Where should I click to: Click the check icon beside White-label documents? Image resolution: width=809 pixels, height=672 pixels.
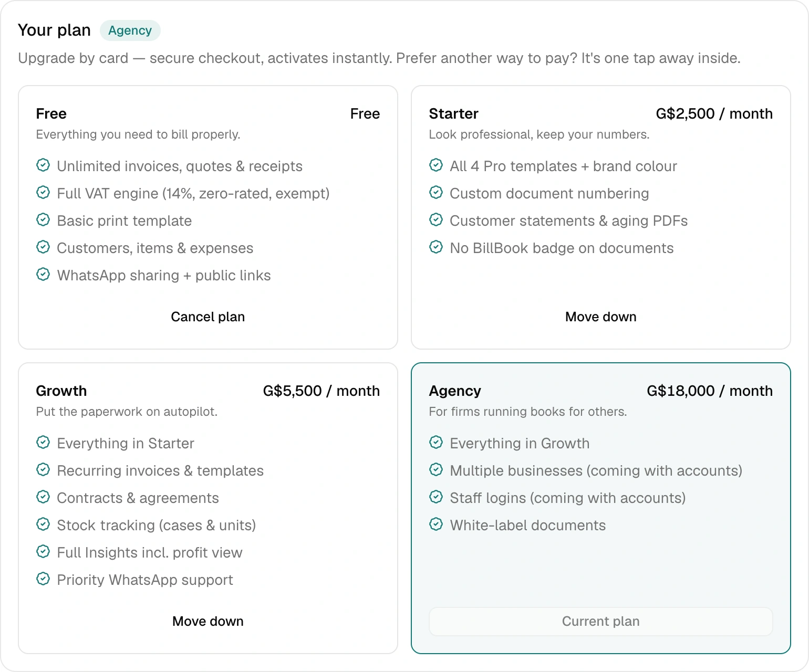pos(436,524)
